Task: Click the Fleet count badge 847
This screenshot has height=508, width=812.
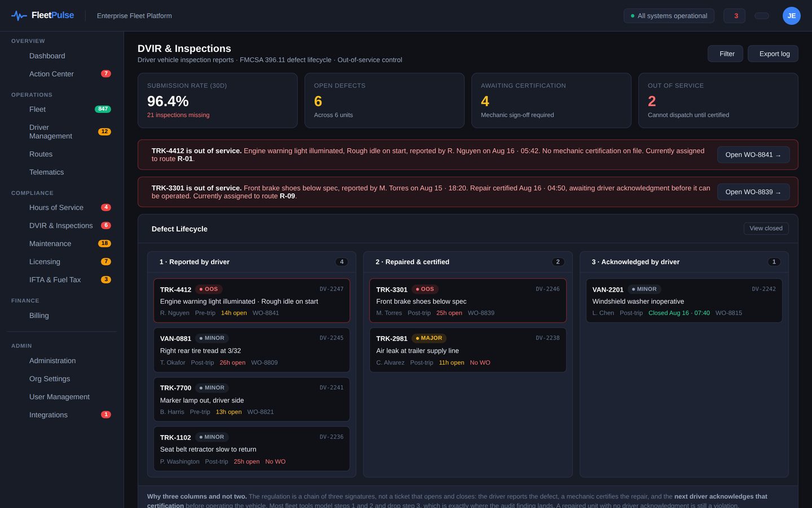Action: click(x=103, y=109)
